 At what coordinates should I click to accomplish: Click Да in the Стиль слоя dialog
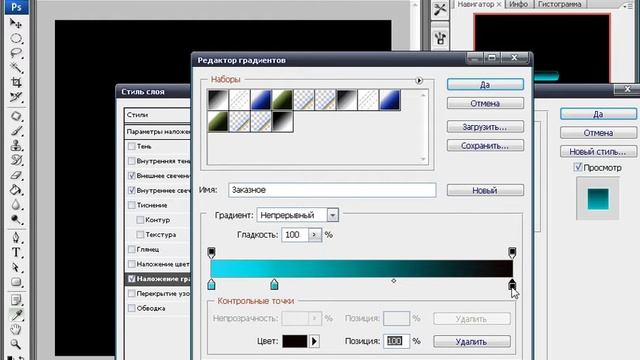pos(598,114)
